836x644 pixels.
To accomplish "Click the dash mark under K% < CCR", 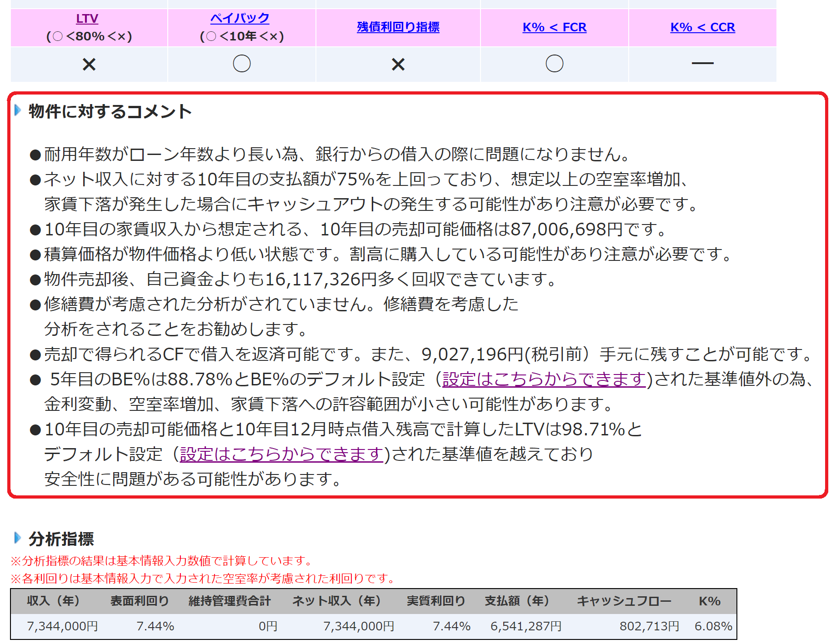I will click(702, 64).
